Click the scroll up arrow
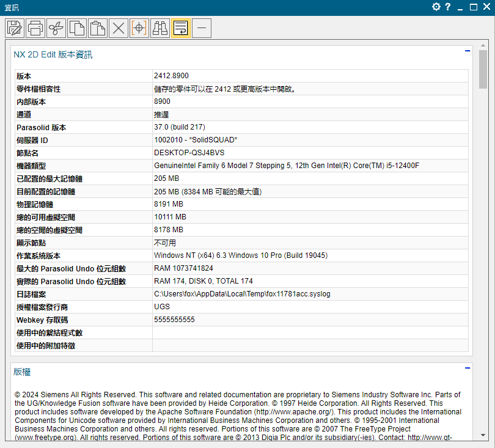This screenshot has width=495, height=448. click(x=483, y=45)
